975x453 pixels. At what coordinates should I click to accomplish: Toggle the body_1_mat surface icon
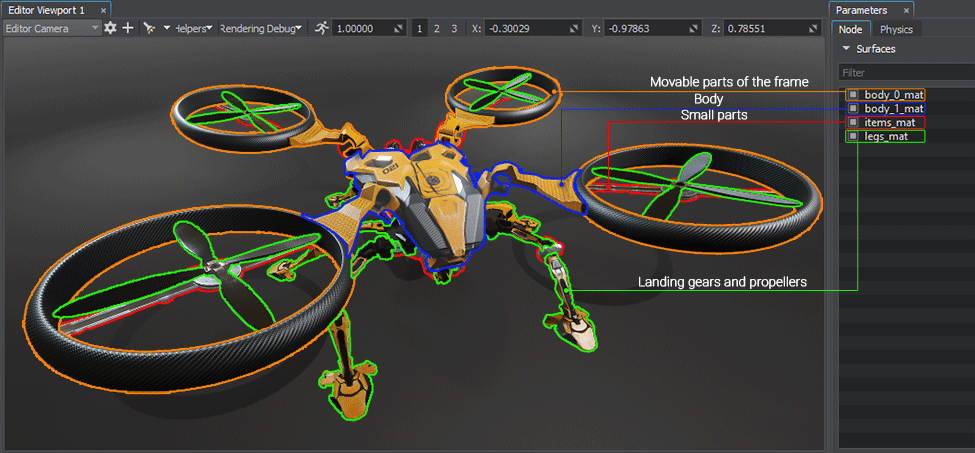853,108
